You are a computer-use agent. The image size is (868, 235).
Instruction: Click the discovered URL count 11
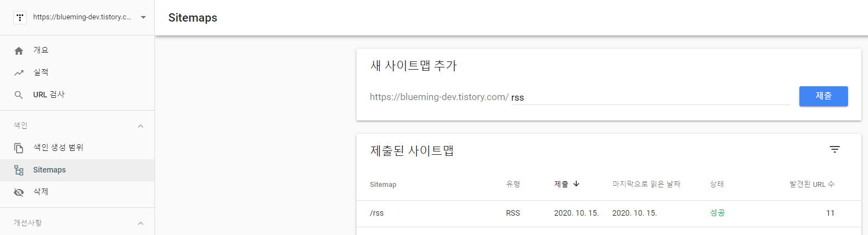tap(830, 213)
